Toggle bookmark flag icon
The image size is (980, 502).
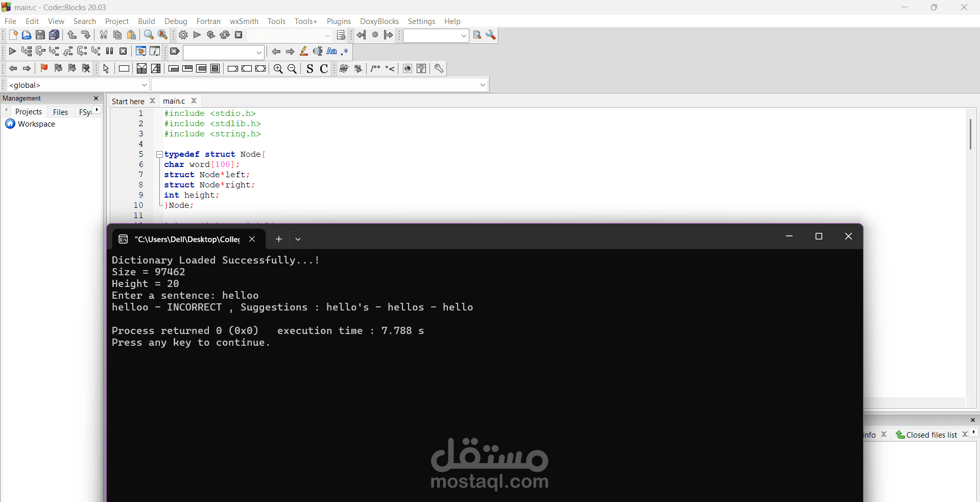pos(44,68)
